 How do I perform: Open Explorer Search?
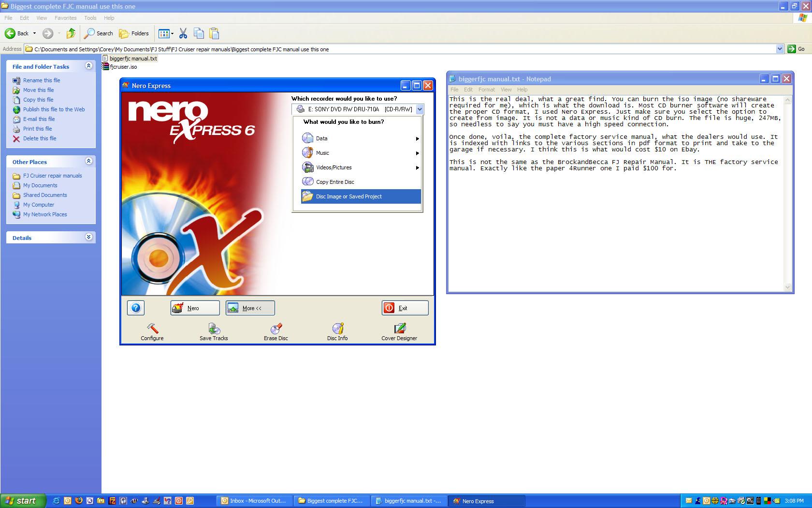(x=98, y=33)
